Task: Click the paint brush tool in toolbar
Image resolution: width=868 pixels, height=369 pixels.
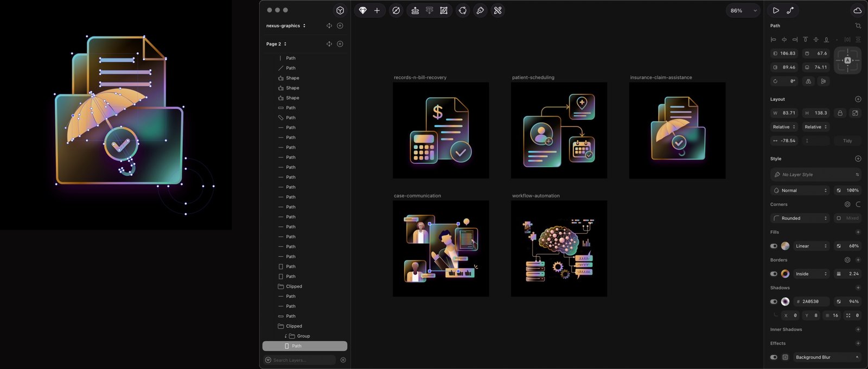Action: pos(480,10)
